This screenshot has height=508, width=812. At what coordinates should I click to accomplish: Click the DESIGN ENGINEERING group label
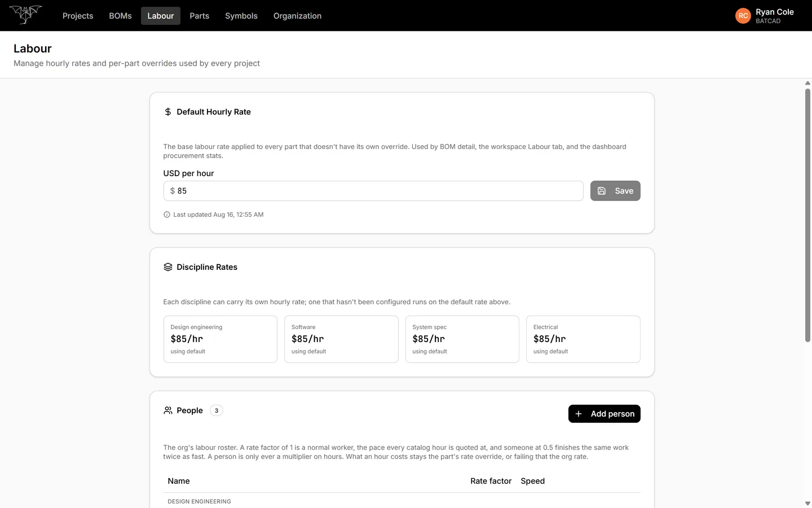point(199,501)
